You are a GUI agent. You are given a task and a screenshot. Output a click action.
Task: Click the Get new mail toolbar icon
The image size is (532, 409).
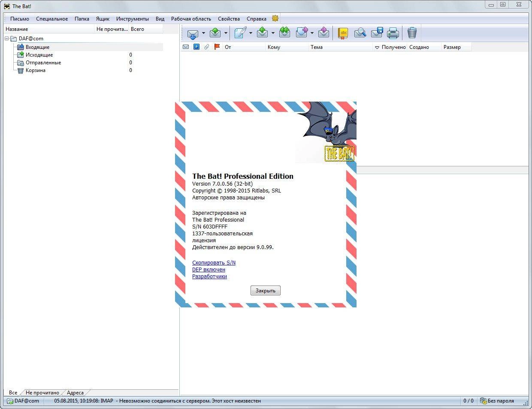click(193, 33)
